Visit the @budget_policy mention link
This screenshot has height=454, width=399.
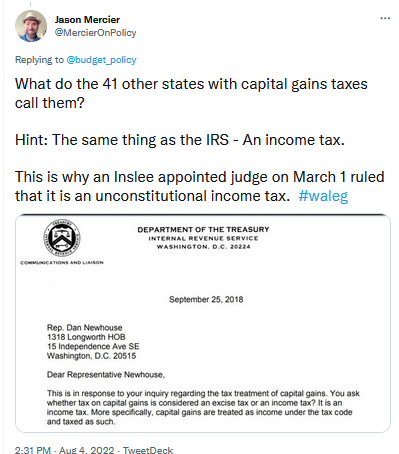point(101,60)
